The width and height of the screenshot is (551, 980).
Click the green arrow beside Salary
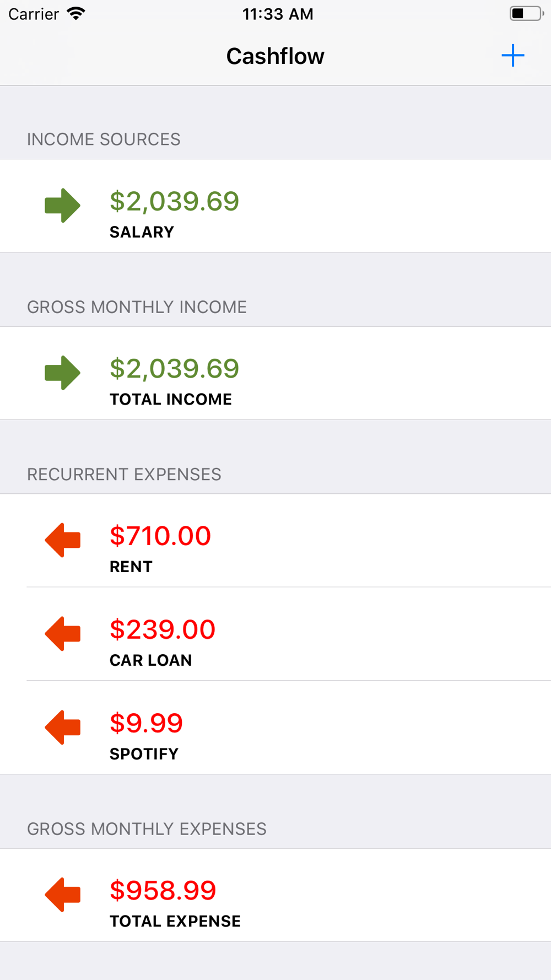[62, 206]
